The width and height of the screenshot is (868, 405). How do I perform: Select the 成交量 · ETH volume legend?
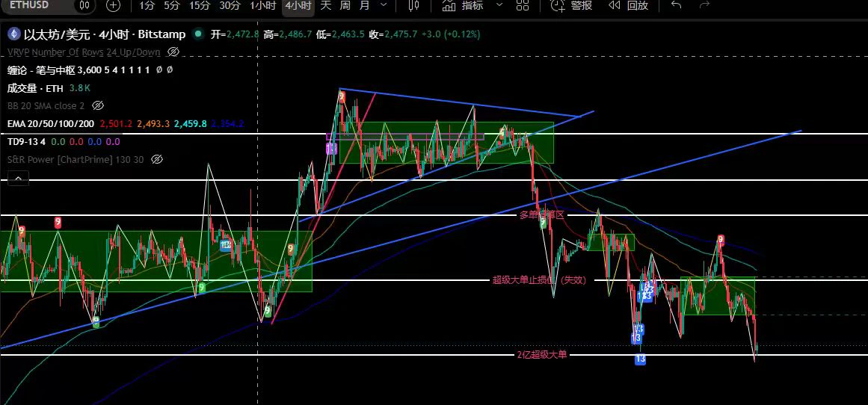click(35, 87)
